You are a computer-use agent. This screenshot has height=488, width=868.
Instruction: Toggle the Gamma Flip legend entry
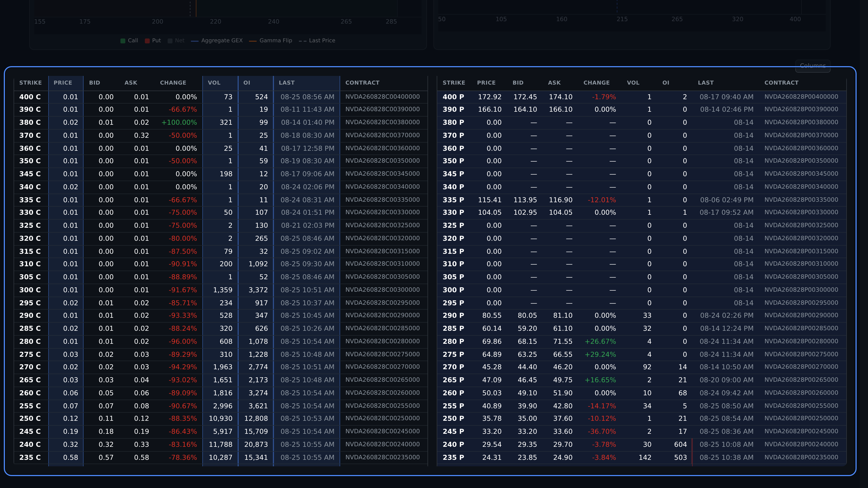tap(271, 40)
